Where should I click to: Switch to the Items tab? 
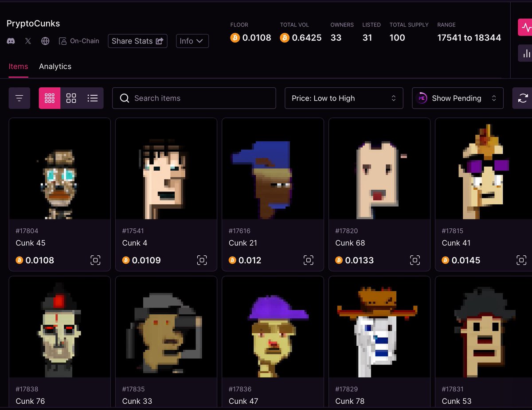pos(18,66)
